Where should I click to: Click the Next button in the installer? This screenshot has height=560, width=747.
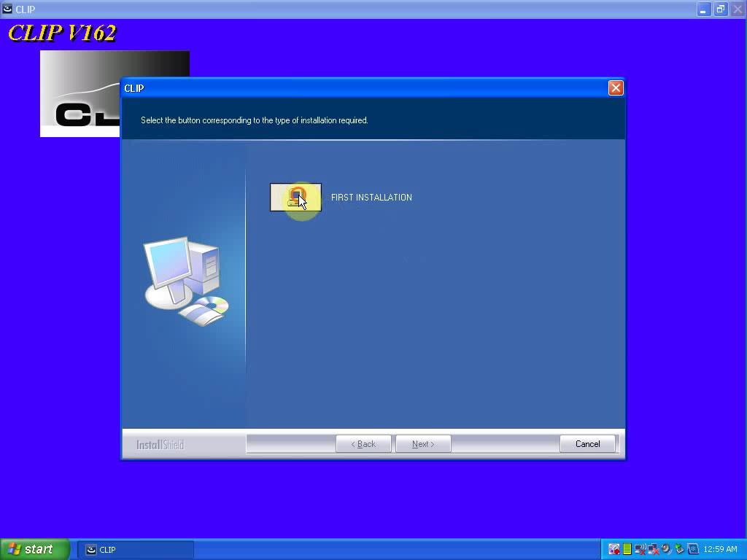[x=423, y=444]
